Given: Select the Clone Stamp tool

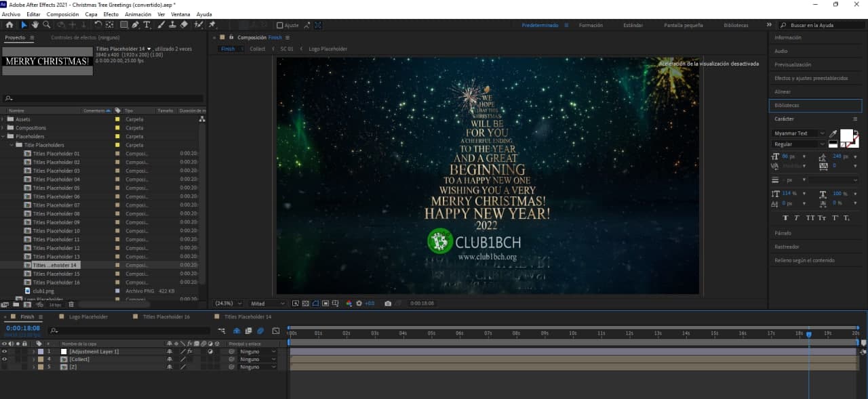Looking at the screenshot, I should tap(172, 24).
